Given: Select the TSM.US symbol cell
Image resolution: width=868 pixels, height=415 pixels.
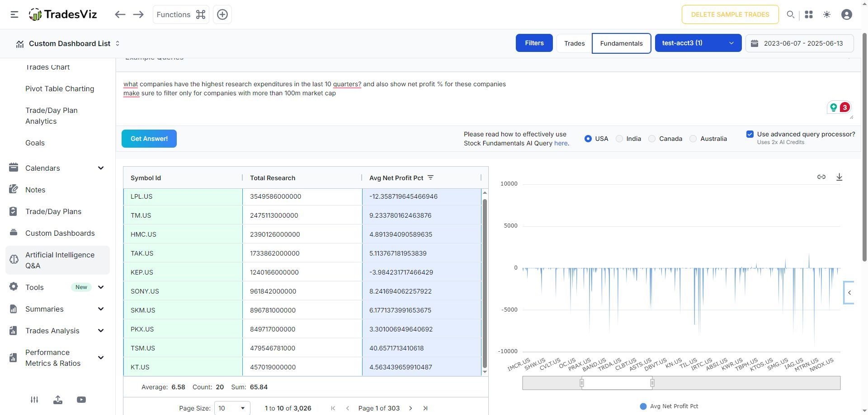Looking at the screenshot, I should point(183,348).
